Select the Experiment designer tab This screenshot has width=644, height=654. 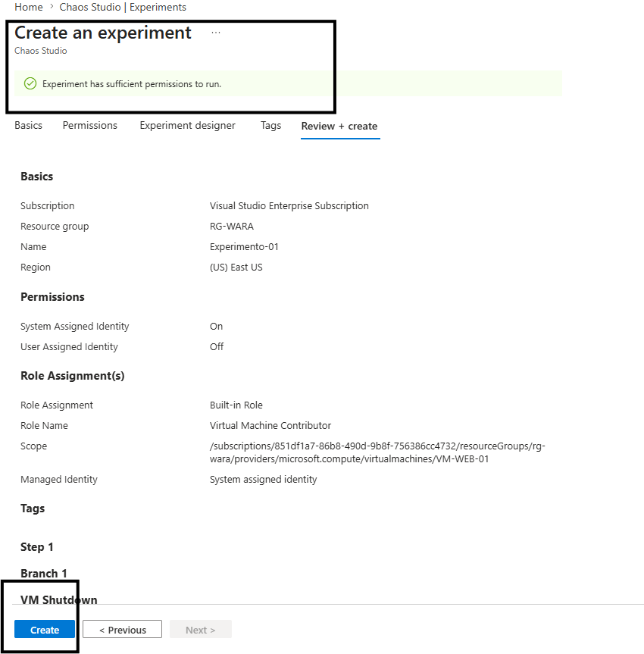(187, 126)
